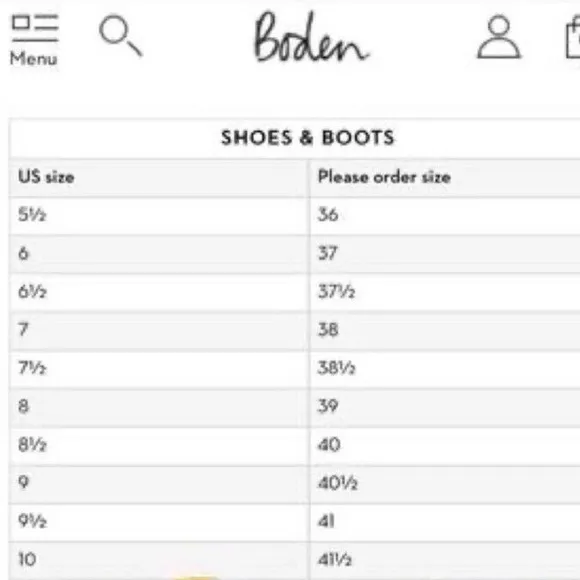Open the shopping bag icon

click(573, 39)
